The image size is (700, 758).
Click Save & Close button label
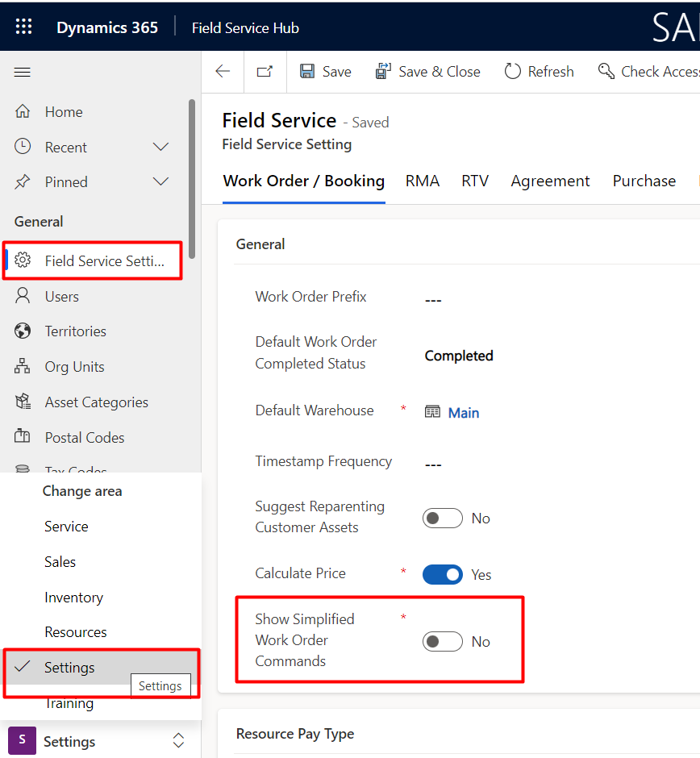click(x=440, y=72)
